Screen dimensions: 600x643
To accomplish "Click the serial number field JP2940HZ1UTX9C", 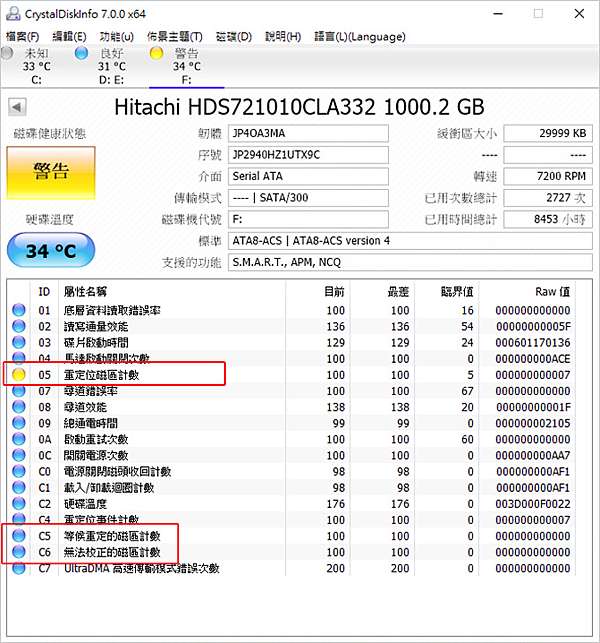I will coord(308,155).
